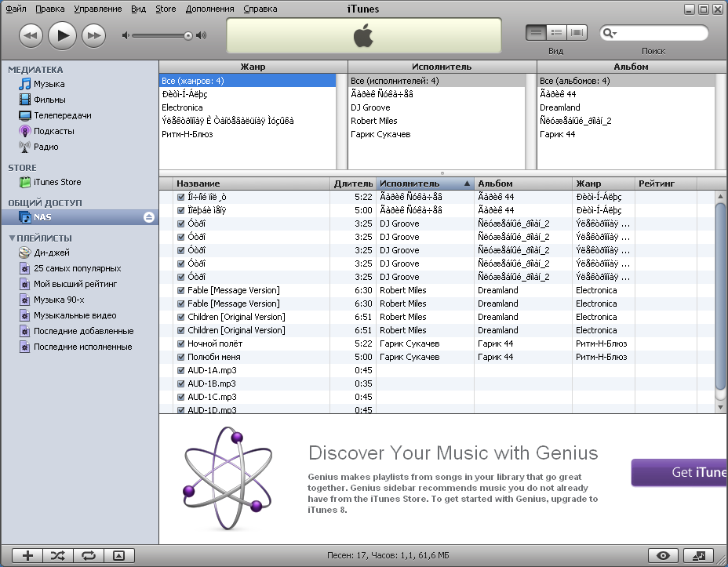Click the low volume speaker icon
Image resolution: width=728 pixels, height=567 pixels.
[125, 36]
